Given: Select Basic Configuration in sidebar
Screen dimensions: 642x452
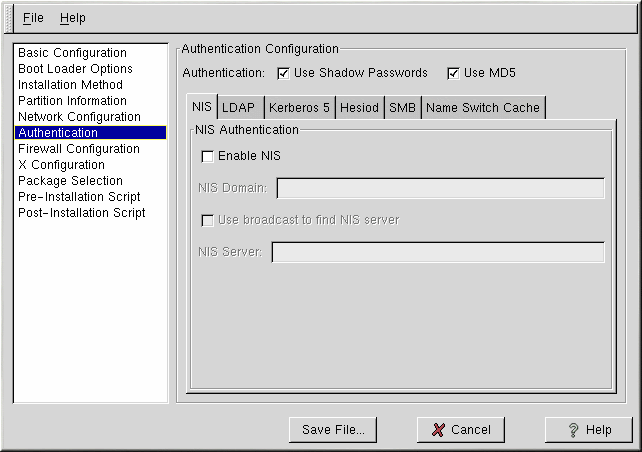Looking at the screenshot, I should (x=72, y=53).
